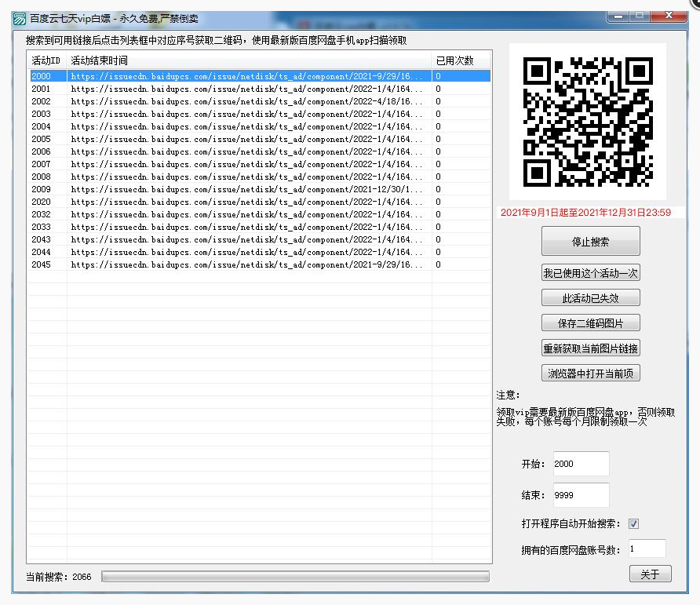Click the 结束 input showing 9999

pyautogui.click(x=581, y=495)
